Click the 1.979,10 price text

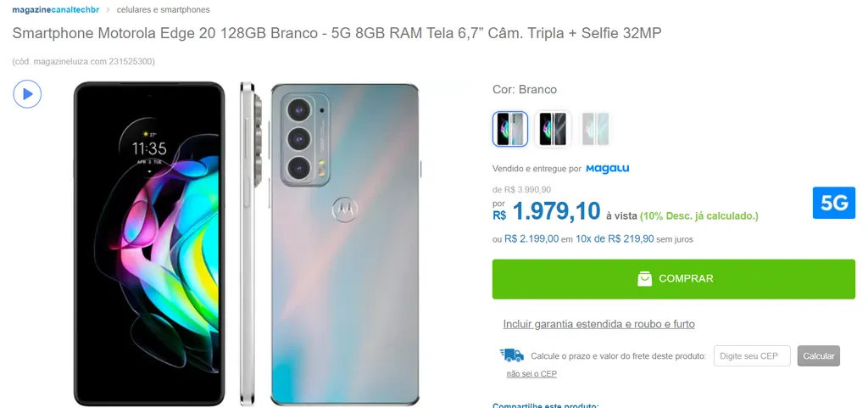[556, 211]
